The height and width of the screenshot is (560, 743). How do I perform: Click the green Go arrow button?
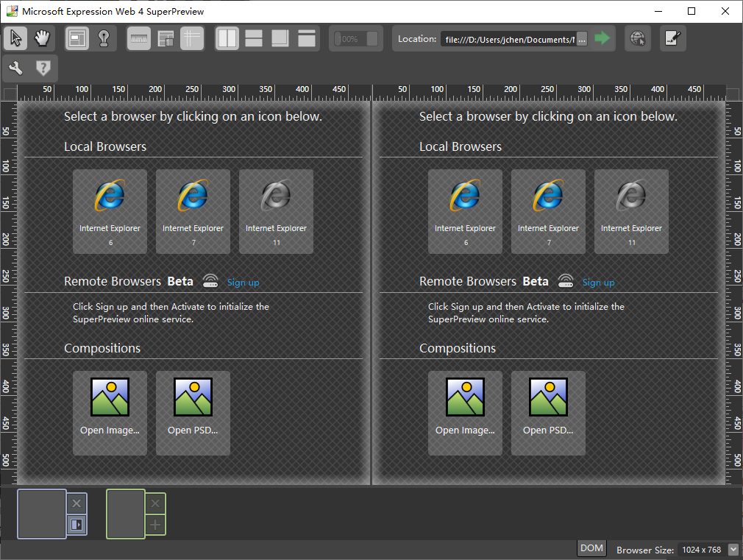coord(602,38)
